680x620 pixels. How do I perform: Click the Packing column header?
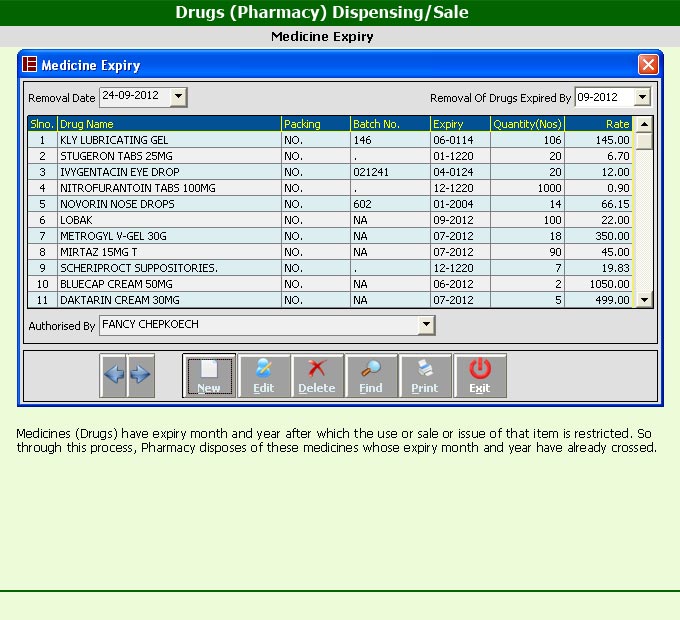(316, 124)
